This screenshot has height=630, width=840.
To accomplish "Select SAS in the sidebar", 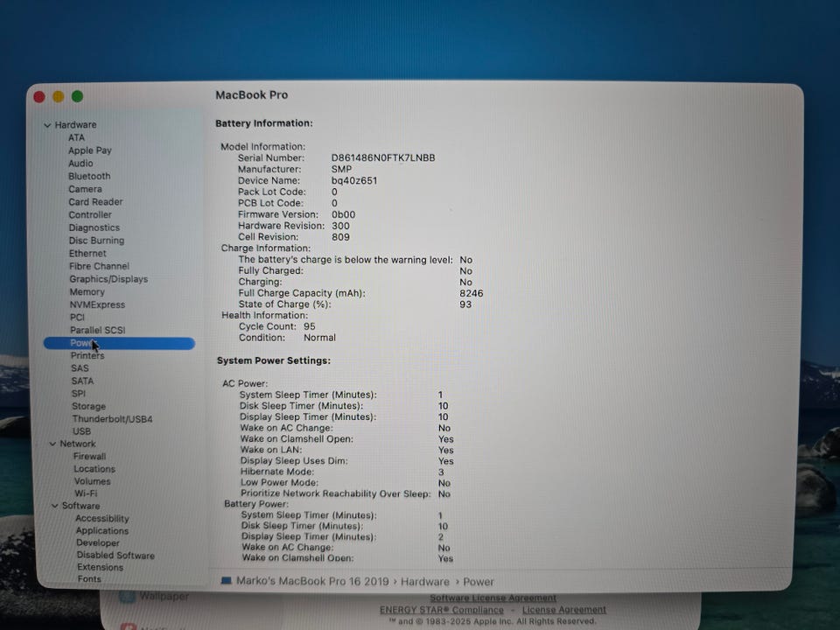I will click(80, 368).
